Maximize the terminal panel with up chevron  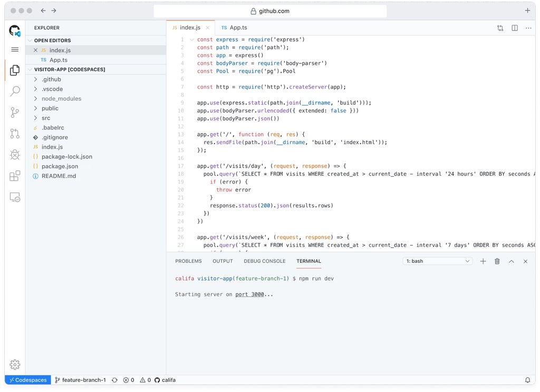pyautogui.click(x=512, y=262)
